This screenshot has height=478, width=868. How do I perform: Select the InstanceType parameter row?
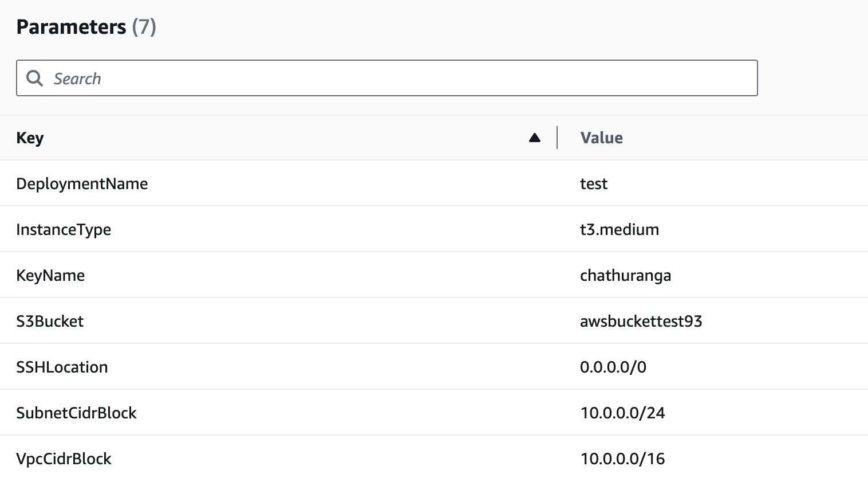pyautogui.click(x=64, y=229)
